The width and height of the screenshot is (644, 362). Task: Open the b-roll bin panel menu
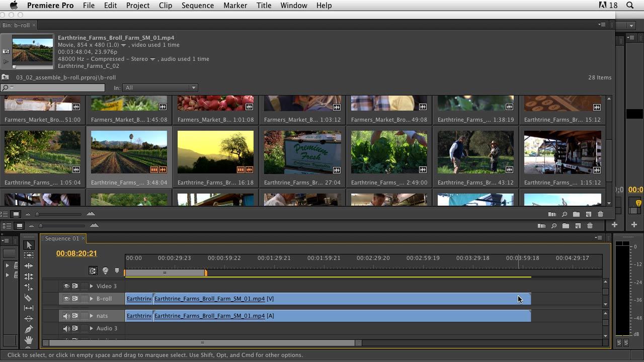602,25
